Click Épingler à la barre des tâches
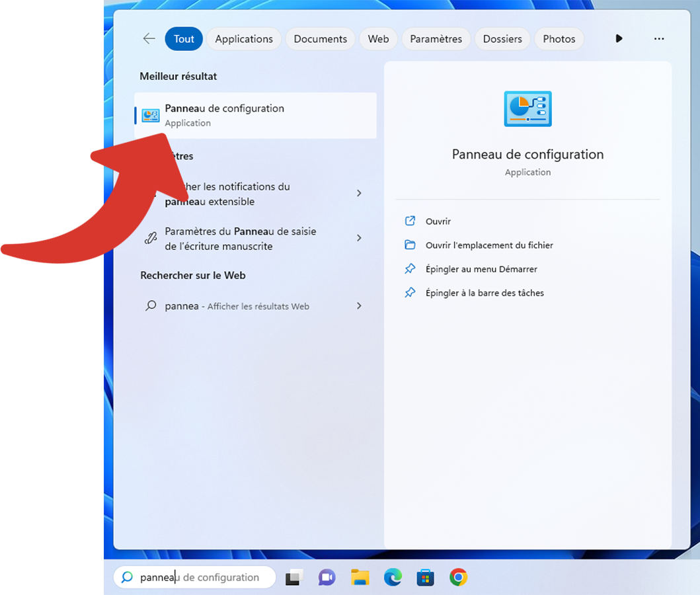700x595 pixels. pos(484,293)
